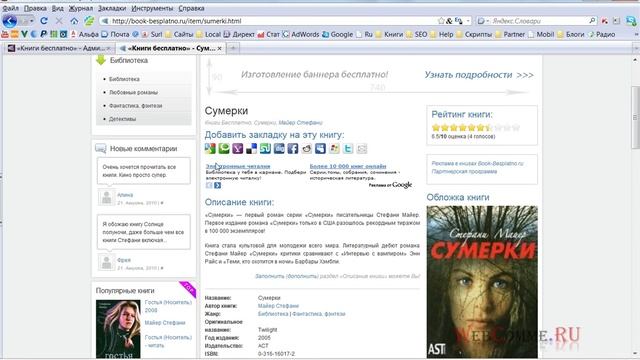
Task: Share the book via Reddit icon
Action: point(307,149)
